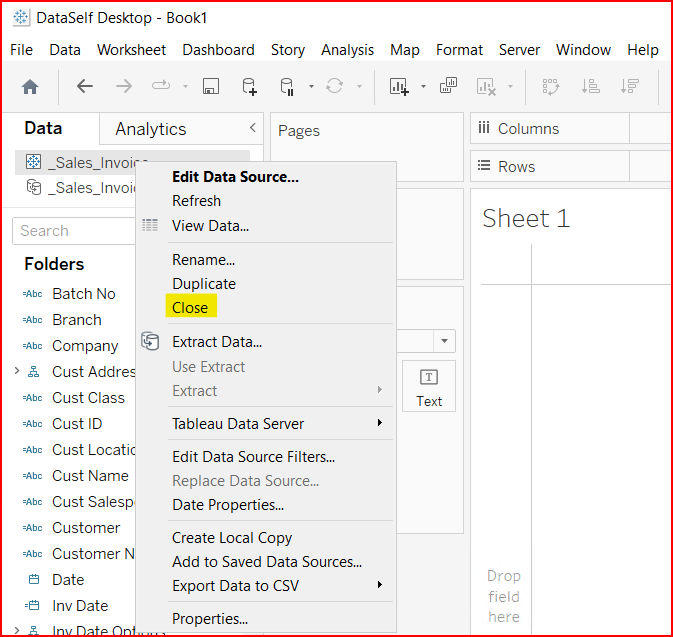
Task: Switch to the Analytics tab
Action: click(150, 129)
